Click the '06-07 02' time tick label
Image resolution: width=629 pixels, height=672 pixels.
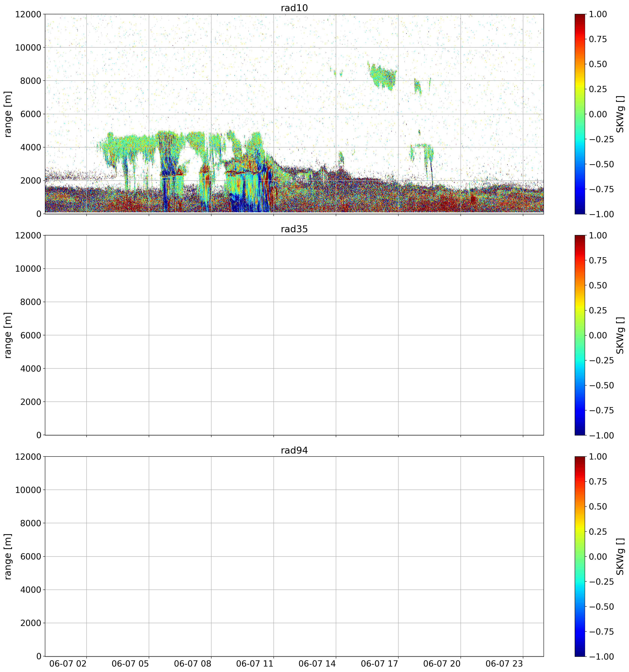pos(68,664)
